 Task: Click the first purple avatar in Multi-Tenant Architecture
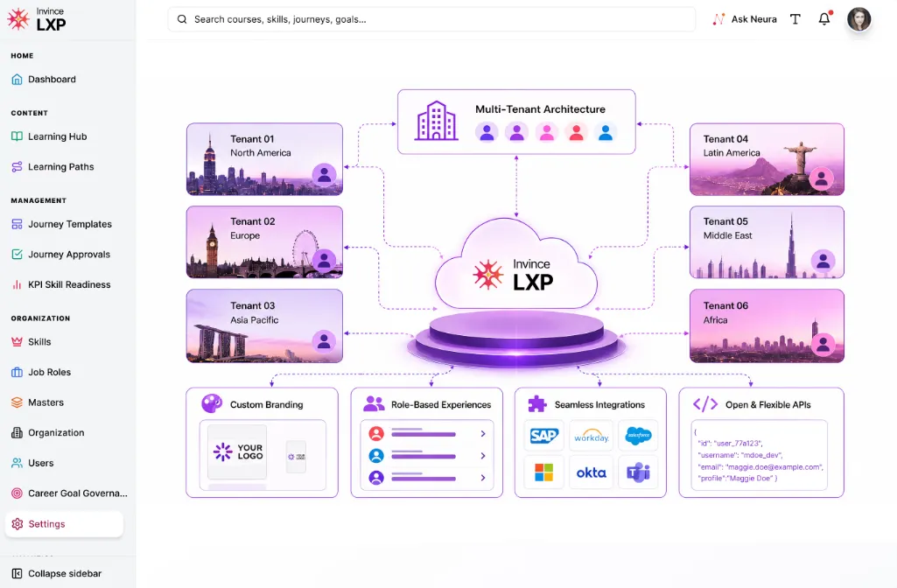click(487, 133)
